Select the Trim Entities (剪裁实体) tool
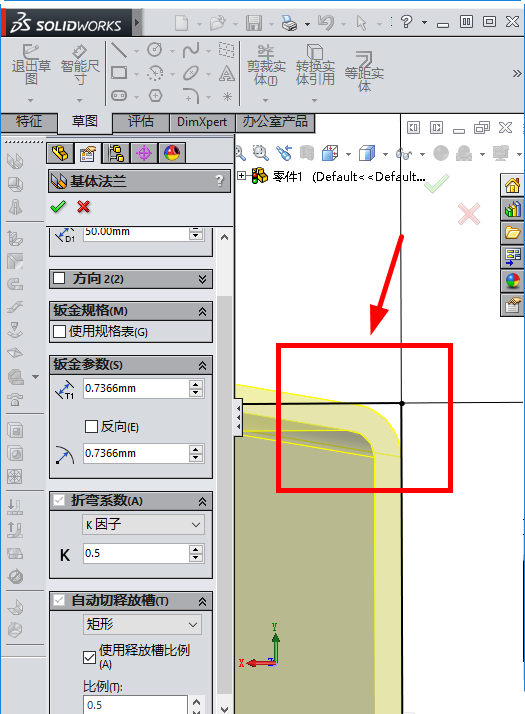Image resolution: width=525 pixels, height=714 pixels. [x=266, y=66]
